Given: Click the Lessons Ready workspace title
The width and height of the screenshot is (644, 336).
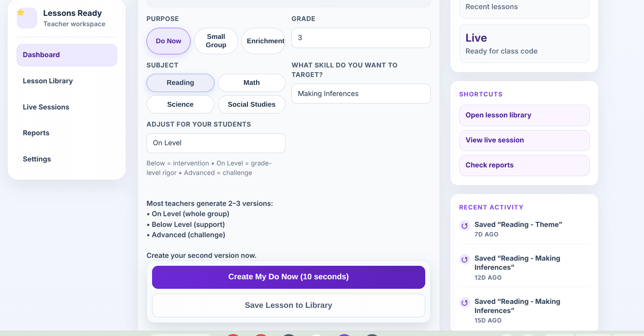Looking at the screenshot, I should point(72,13).
